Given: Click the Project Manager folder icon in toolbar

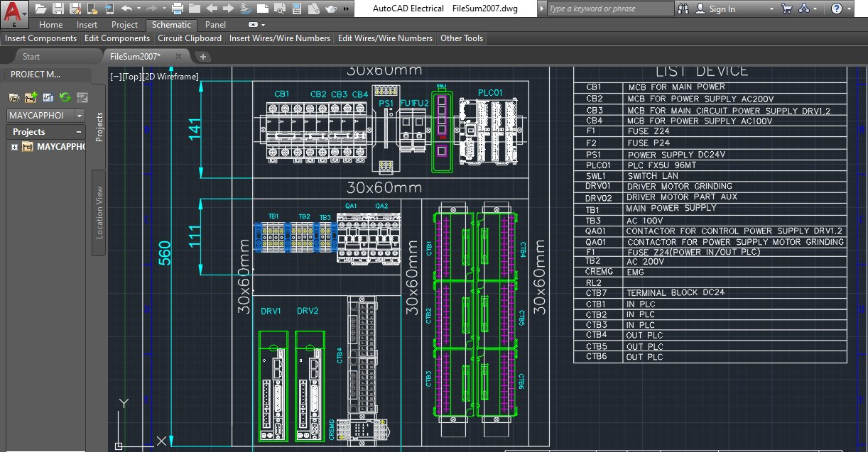Looking at the screenshot, I should (195, 9).
